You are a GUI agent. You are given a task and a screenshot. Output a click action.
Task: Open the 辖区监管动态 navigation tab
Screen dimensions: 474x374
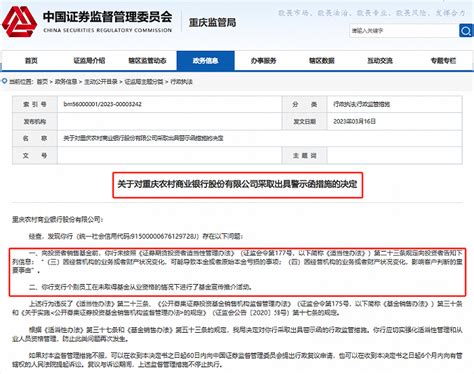pos(147,61)
